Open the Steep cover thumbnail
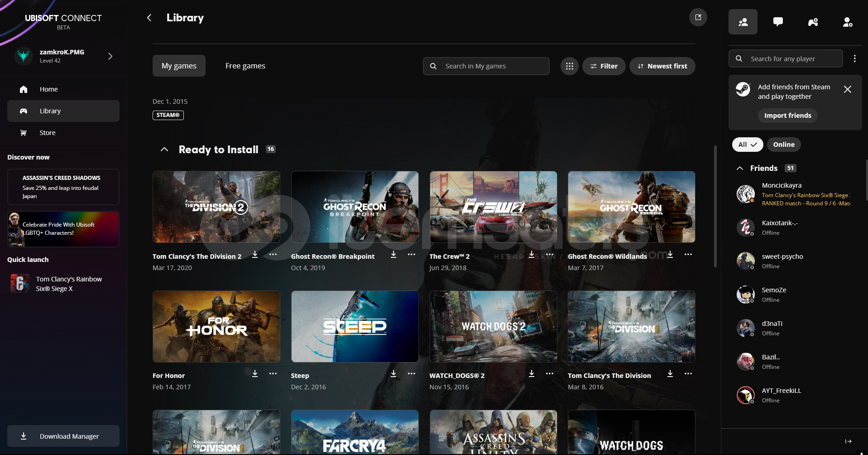 (355, 326)
